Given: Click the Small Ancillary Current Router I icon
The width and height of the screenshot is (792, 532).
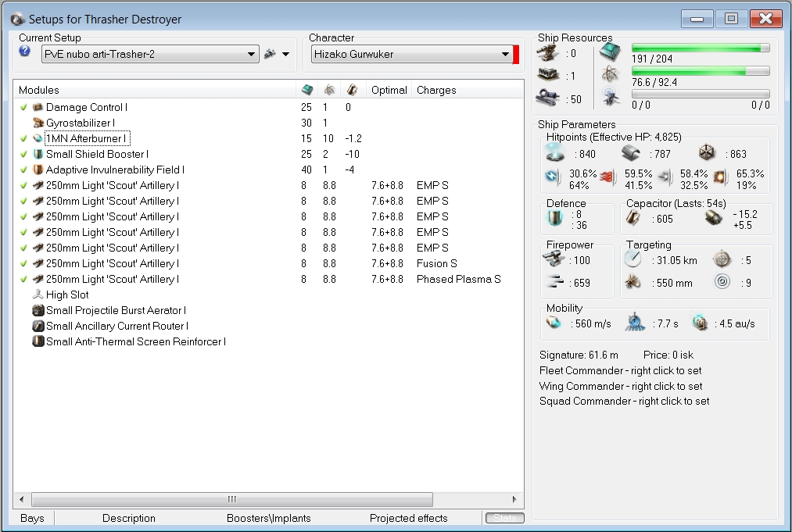Looking at the screenshot, I should click(x=38, y=326).
